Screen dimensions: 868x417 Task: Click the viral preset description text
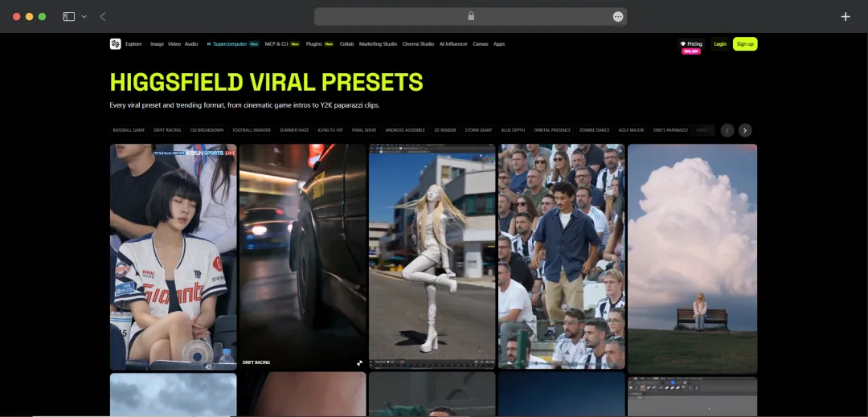point(244,105)
